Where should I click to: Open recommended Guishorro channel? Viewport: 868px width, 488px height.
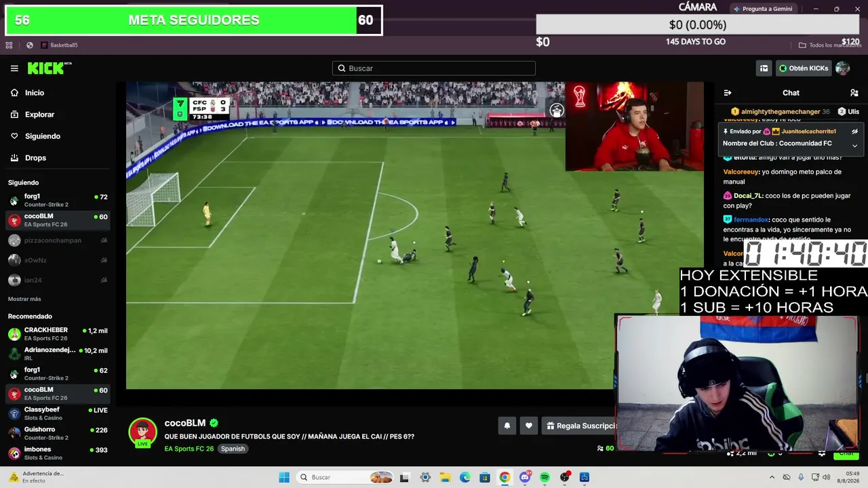[58, 433]
